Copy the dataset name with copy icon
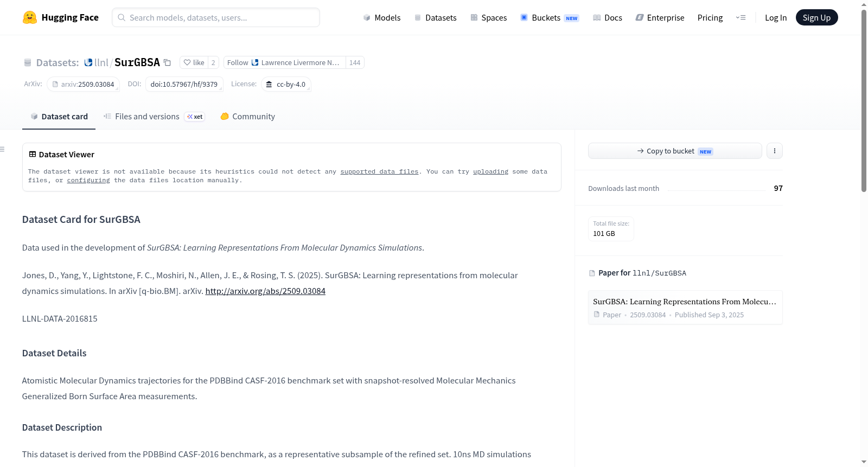 [167, 63]
